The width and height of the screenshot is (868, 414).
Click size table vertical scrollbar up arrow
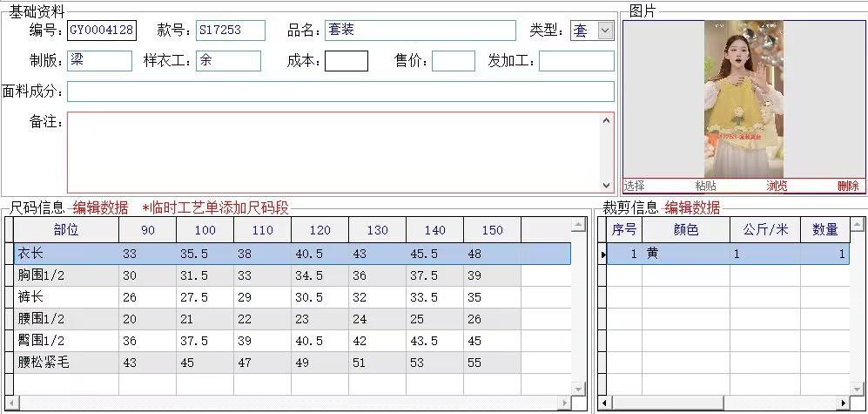click(578, 225)
